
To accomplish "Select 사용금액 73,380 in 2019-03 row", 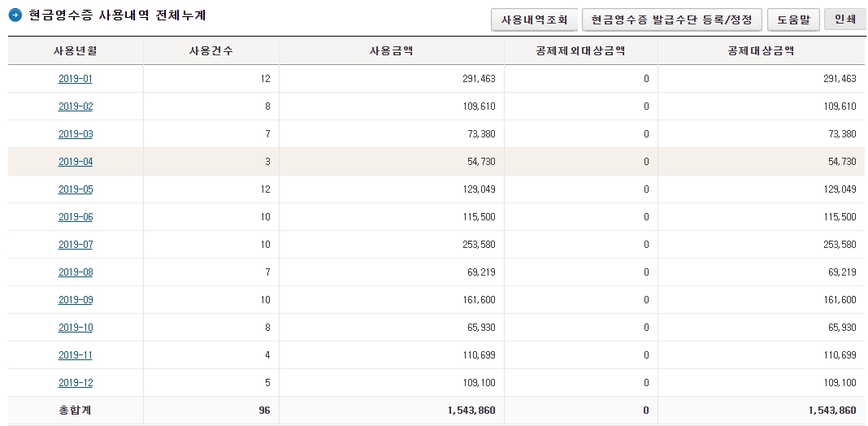I will [x=480, y=134].
